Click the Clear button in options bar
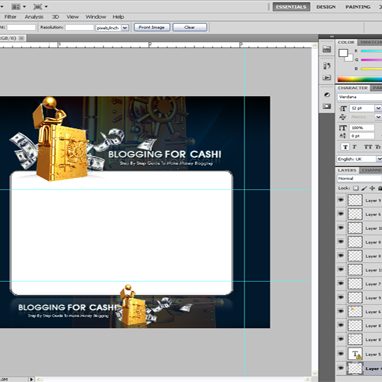Image resolution: width=382 pixels, height=382 pixels. tap(190, 27)
